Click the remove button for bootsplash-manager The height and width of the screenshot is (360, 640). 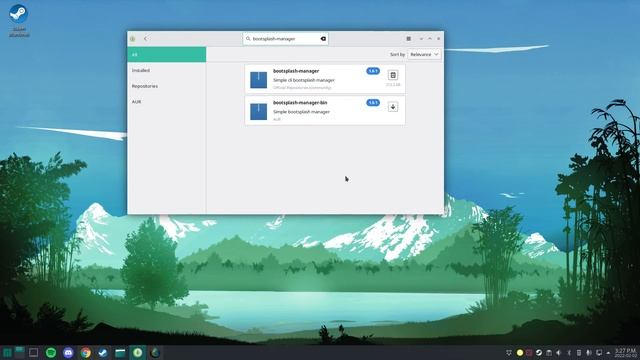pos(393,75)
